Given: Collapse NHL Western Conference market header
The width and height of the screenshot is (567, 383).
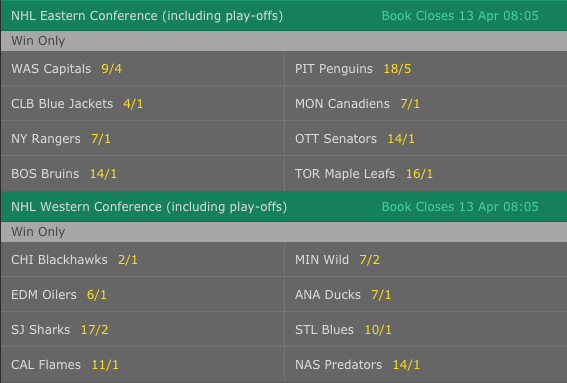Looking at the screenshot, I should coord(284,207).
